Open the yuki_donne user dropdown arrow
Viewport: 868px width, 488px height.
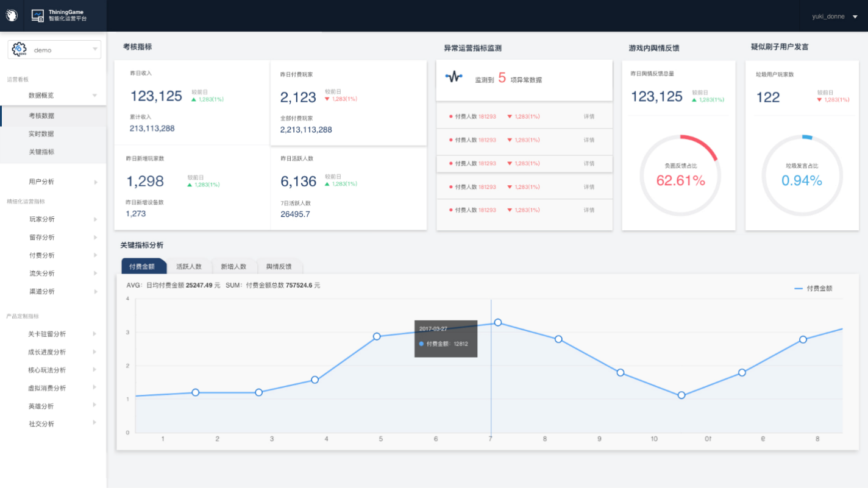(855, 17)
